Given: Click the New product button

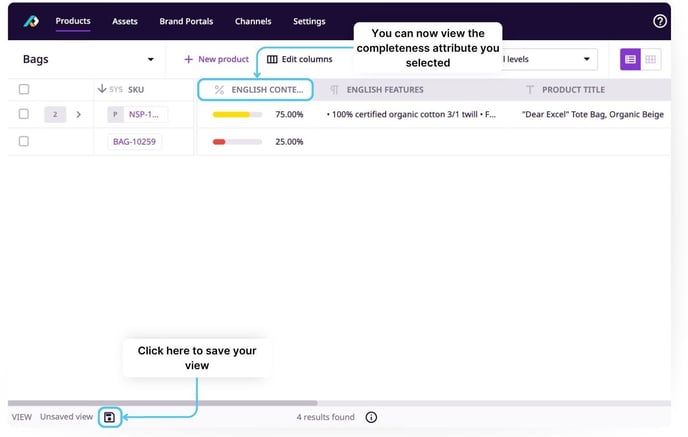Looking at the screenshot, I should tap(216, 59).
